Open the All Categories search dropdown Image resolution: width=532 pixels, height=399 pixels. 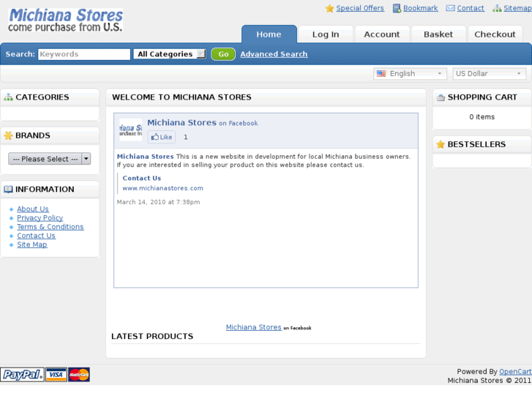170,54
